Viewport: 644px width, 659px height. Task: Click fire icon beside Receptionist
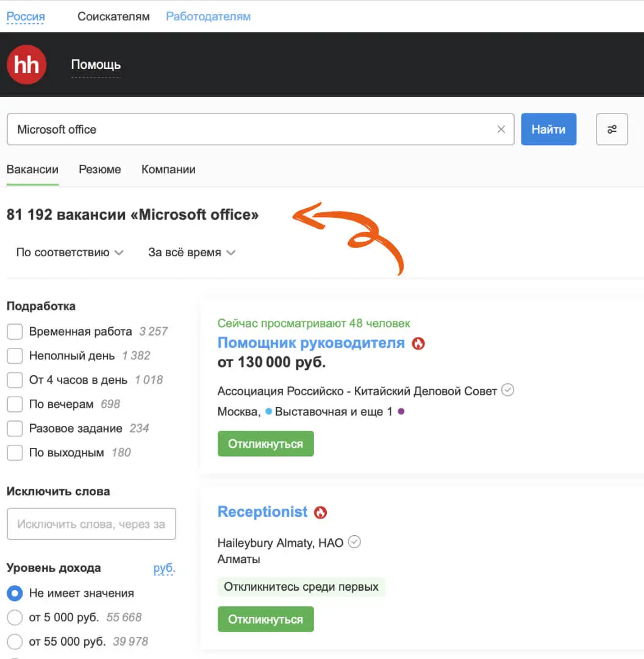pos(320,513)
